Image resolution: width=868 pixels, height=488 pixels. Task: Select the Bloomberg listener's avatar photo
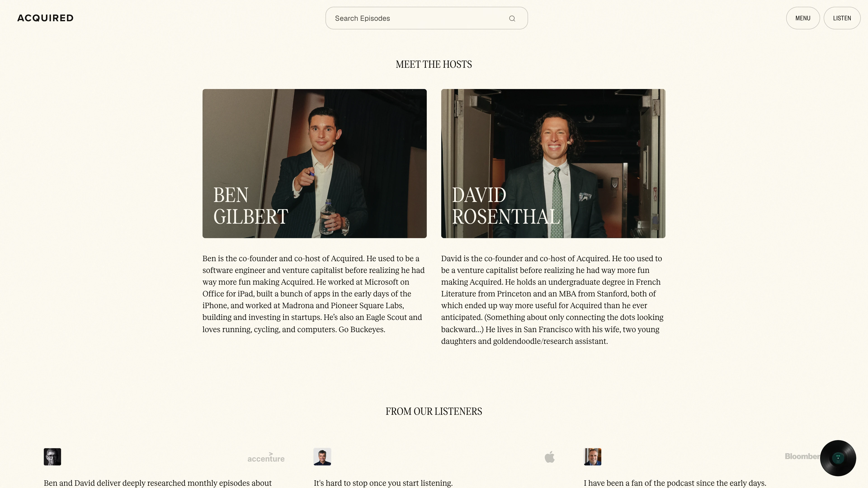(x=592, y=457)
